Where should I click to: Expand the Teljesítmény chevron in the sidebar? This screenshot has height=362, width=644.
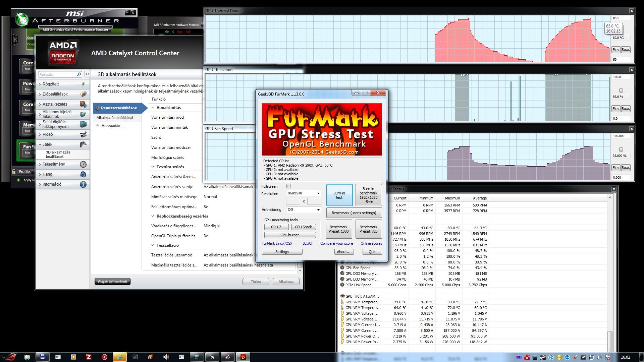pyautogui.click(x=40, y=164)
